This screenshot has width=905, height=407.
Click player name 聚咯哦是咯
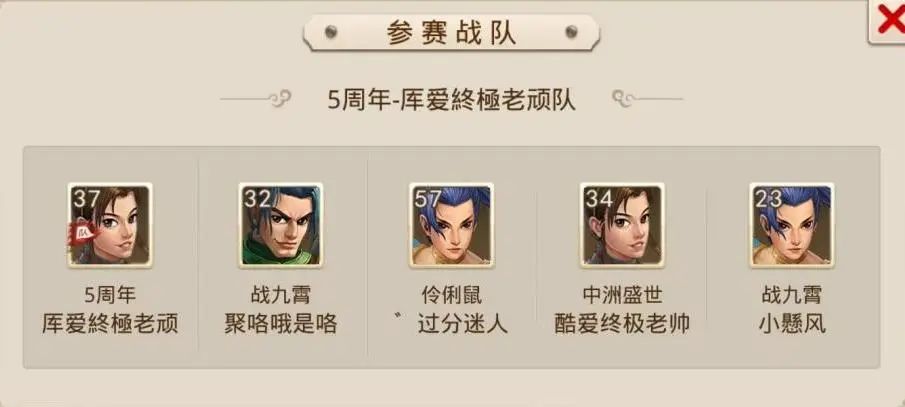point(281,324)
